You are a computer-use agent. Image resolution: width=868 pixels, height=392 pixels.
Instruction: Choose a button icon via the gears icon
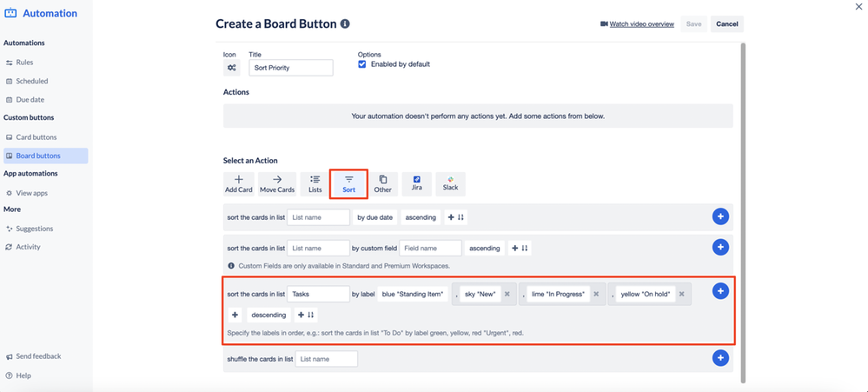(x=232, y=68)
